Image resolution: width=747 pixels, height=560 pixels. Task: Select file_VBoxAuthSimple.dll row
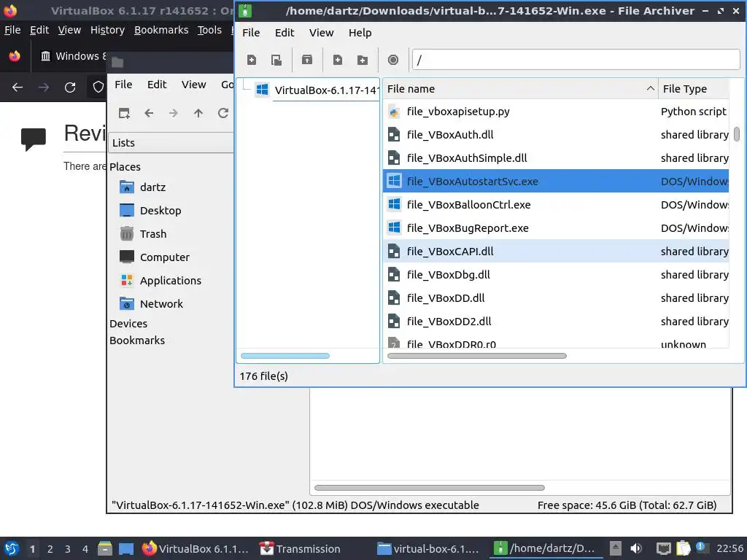pyautogui.click(x=556, y=158)
